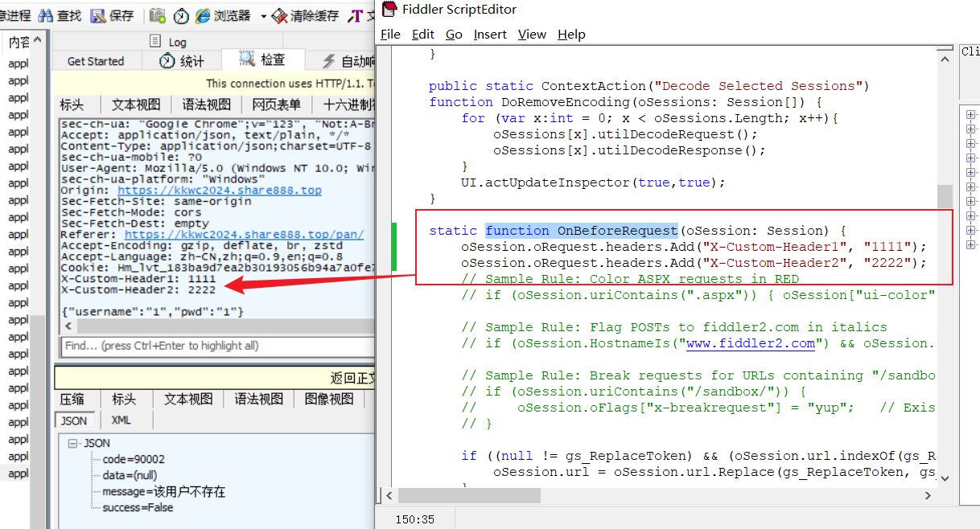980x529 pixels.
Task: Open the response 压缩 (Transformer) tab
Action: (72, 399)
